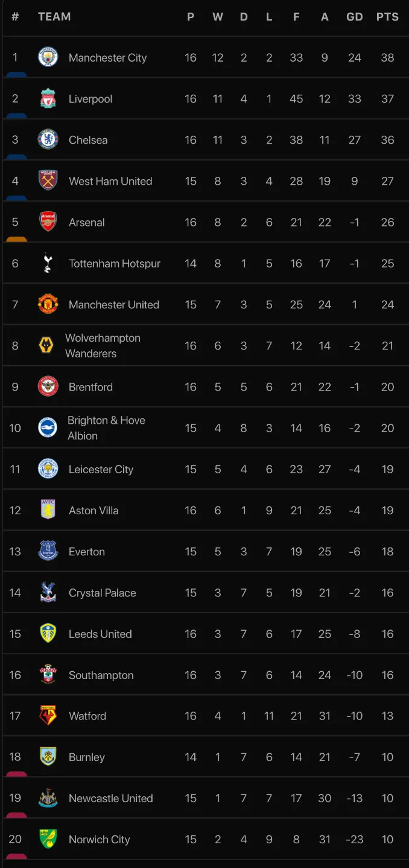Click the Aston Villa club crest
409x868 pixels.
(48, 510)
